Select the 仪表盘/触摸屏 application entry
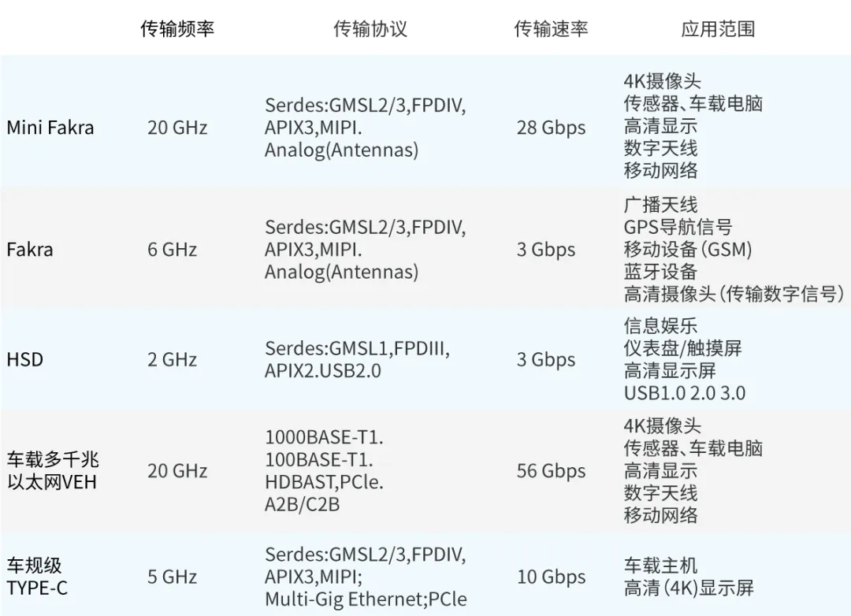Viewport: 851px width, 616px height. [682, 347]
